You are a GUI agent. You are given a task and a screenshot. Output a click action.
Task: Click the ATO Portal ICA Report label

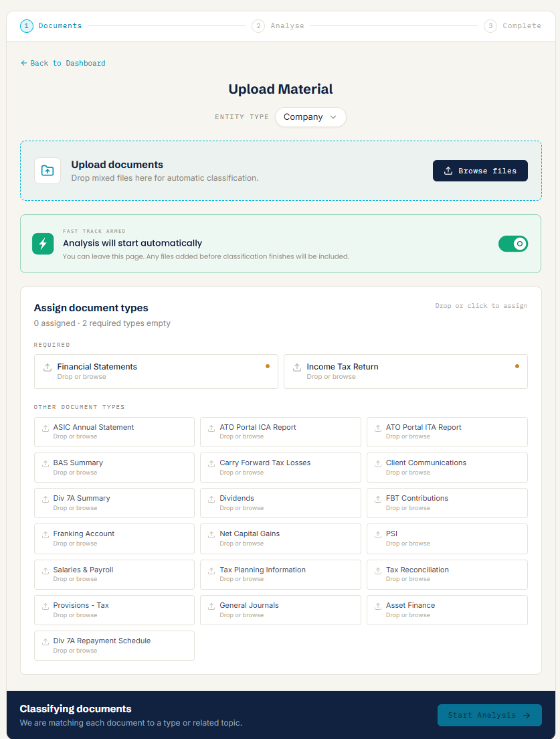tap(258, 427)
